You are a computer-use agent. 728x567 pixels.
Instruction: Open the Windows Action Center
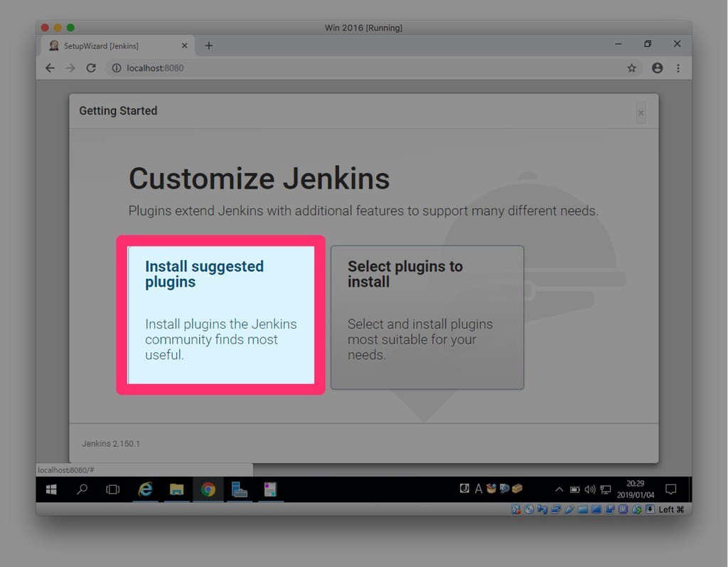coord(671,489)
